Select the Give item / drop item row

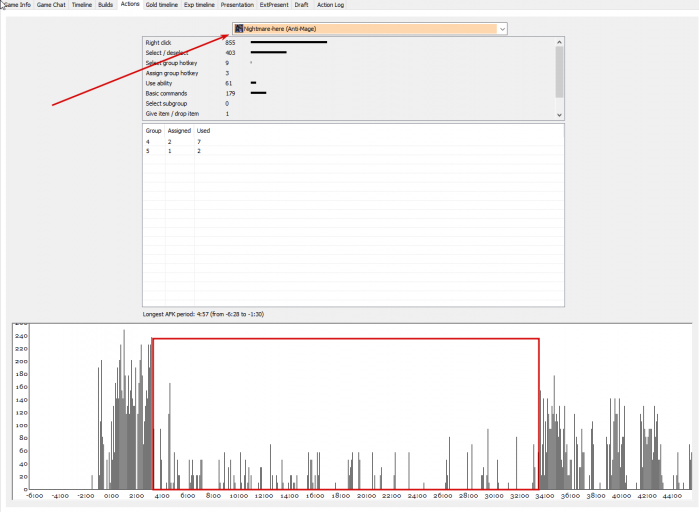click(x=349, y=114)
